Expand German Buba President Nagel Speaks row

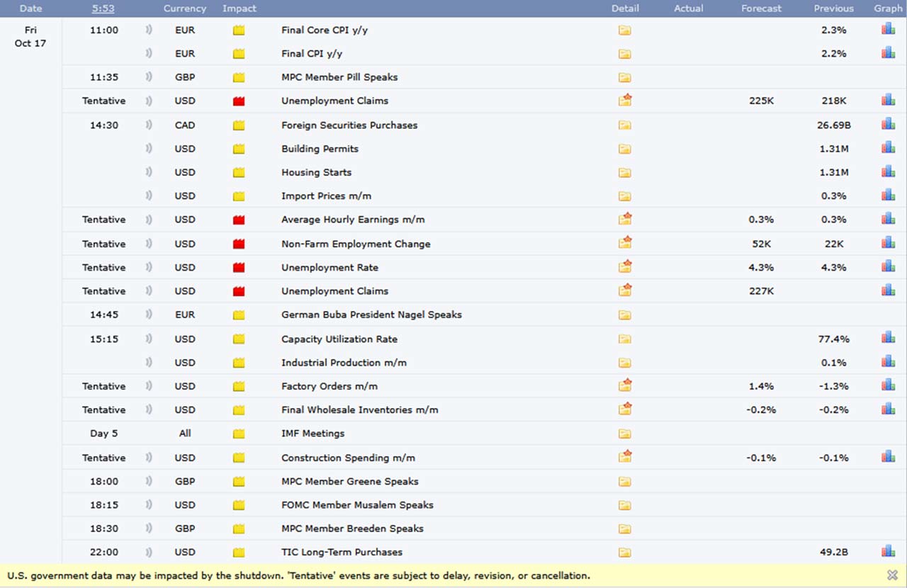point(371,315)
